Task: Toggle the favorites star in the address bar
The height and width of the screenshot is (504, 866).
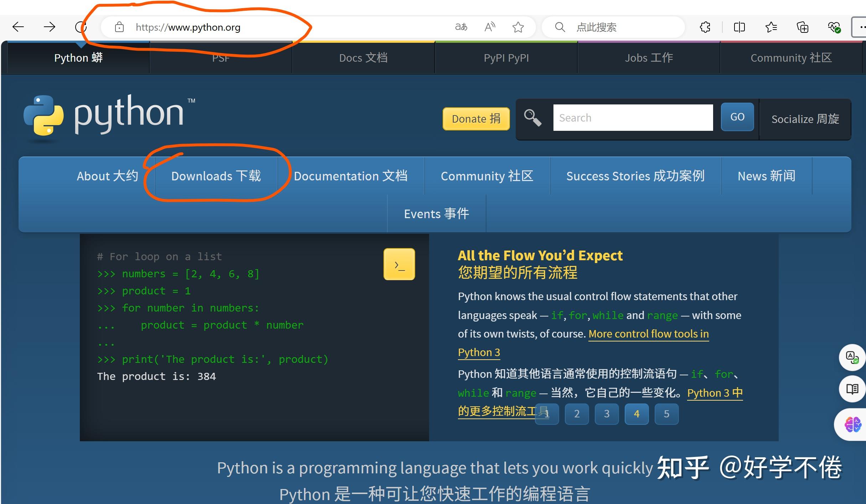Action: coord(519,27)
